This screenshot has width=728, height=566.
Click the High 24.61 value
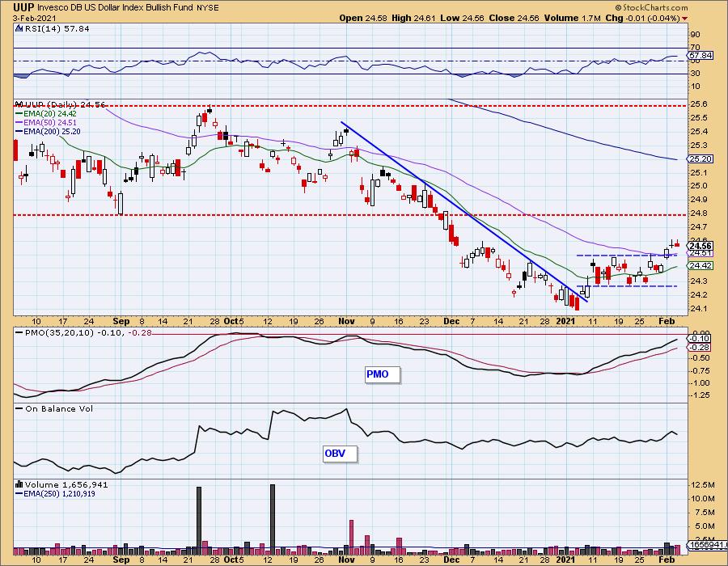coord(413,18)
